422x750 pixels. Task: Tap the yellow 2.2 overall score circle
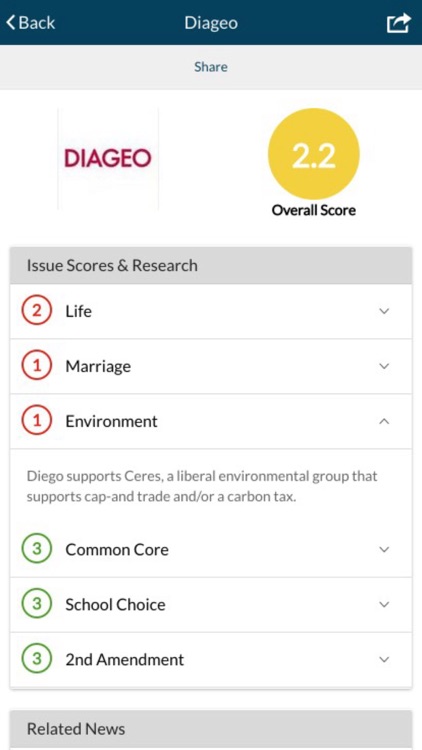pyautogui.click(x=313, y=154)
